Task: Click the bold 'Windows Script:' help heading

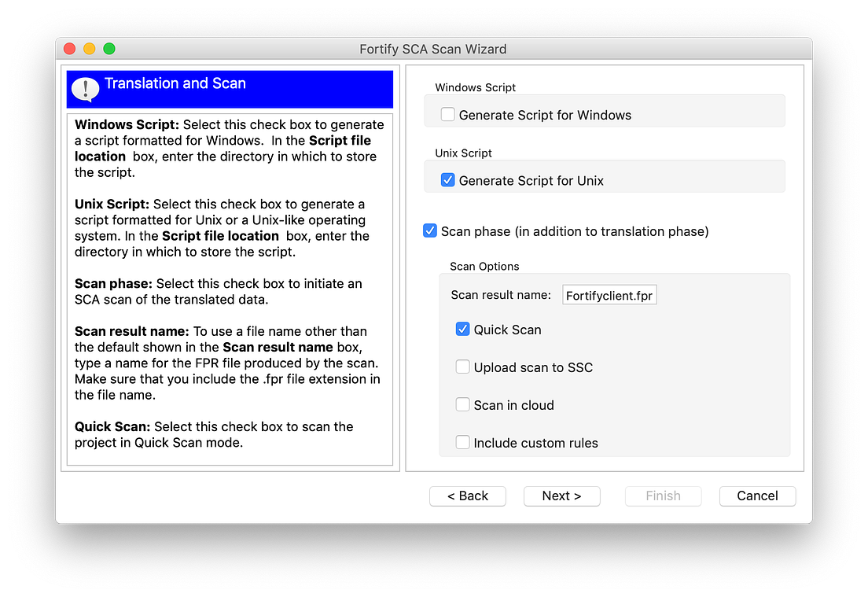Action: 127,124
